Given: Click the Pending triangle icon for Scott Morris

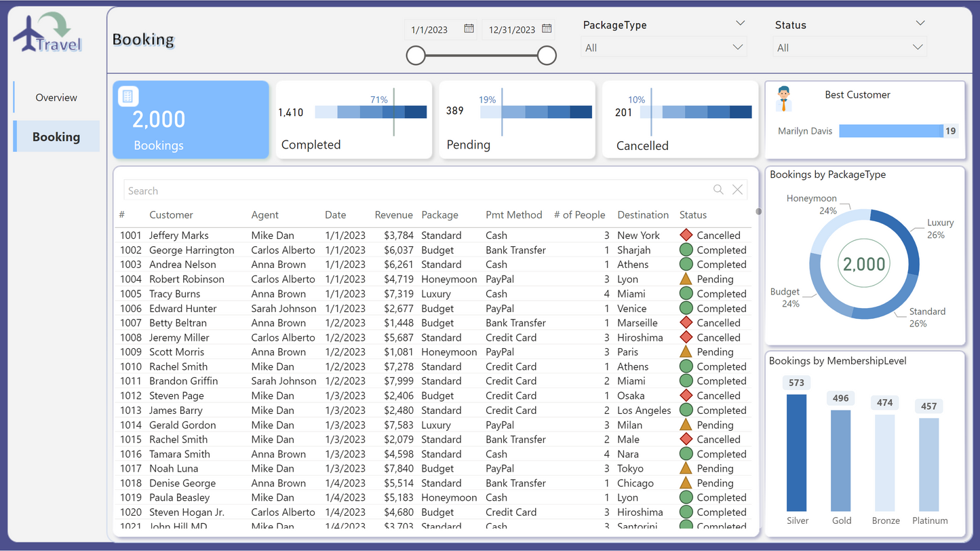Looking at the screenshot, I should pos(686,351).
